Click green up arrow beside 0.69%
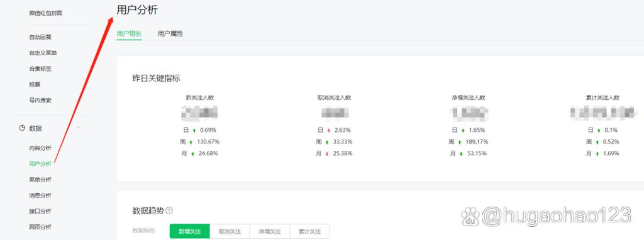The height and width of the screenshot is (240, 644). click(194, 131)
